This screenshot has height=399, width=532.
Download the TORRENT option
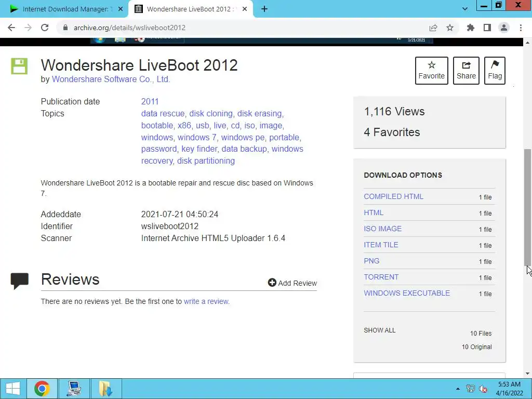click(x=381, y=277)
